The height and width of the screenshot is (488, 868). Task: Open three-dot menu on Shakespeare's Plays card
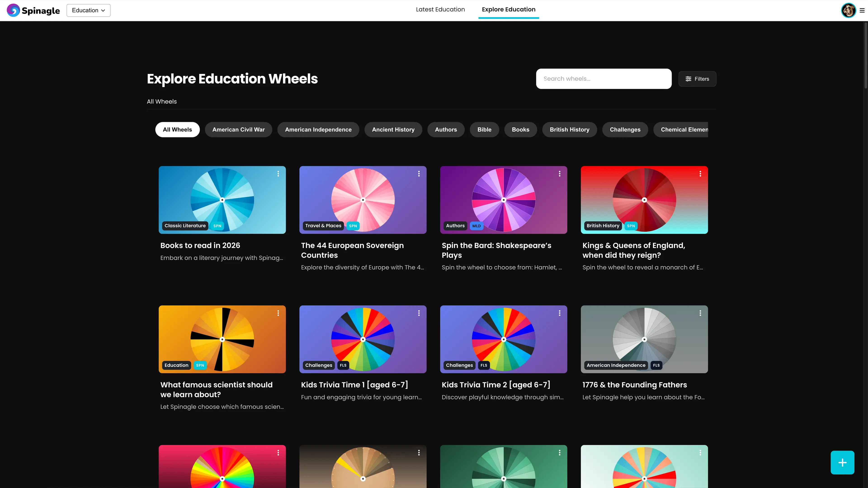(x=559, y=174)
